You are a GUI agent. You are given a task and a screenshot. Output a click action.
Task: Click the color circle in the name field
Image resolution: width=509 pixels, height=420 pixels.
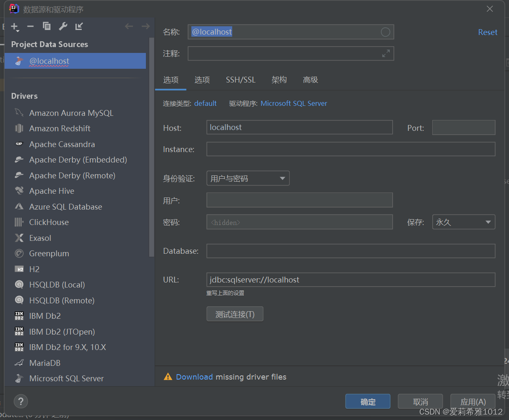(x=385, y=32)
